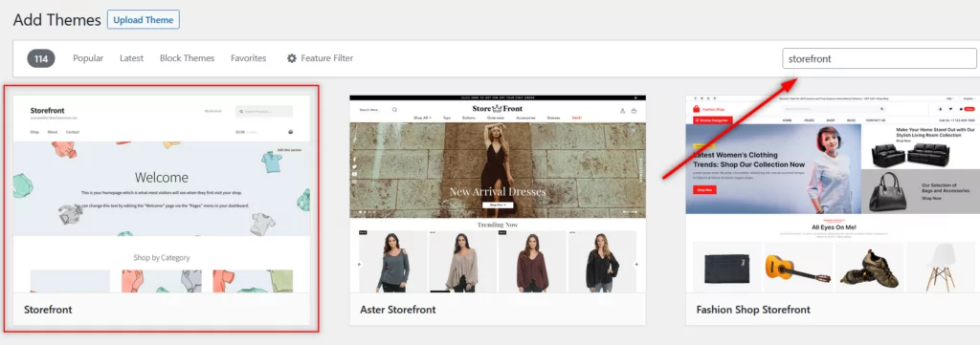The image size is (980, 345).
Task: Focus the theme search field containing storefront
Action: [879, 58]
